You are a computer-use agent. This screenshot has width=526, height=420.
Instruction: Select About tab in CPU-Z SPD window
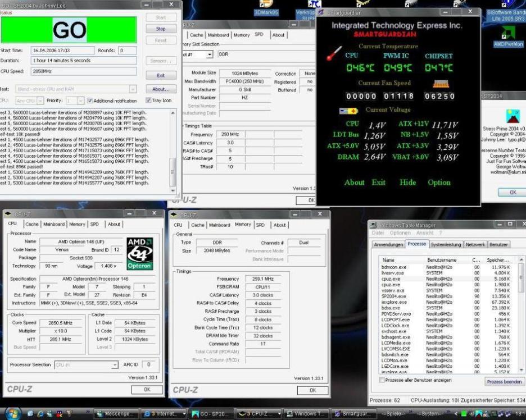point(278,35)
